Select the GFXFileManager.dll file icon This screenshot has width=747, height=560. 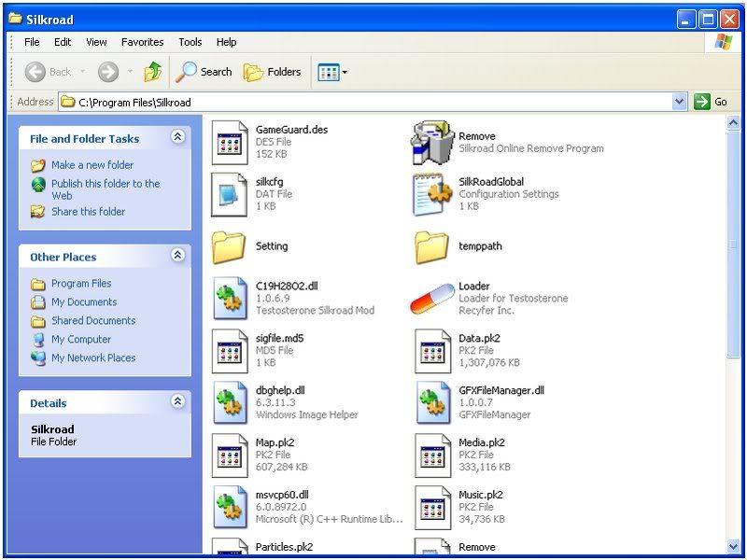coord(433,403)
